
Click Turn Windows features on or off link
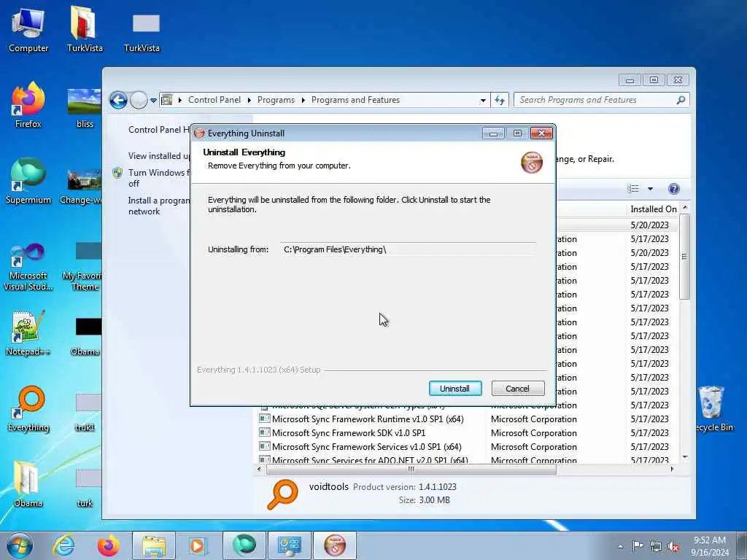click(x=158, y=178)
